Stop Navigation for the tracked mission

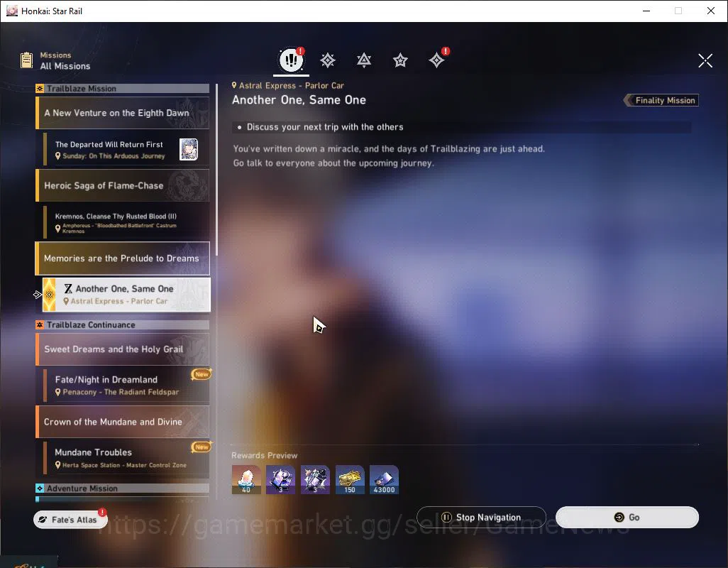pyautogui.click(x=481, y=517)
